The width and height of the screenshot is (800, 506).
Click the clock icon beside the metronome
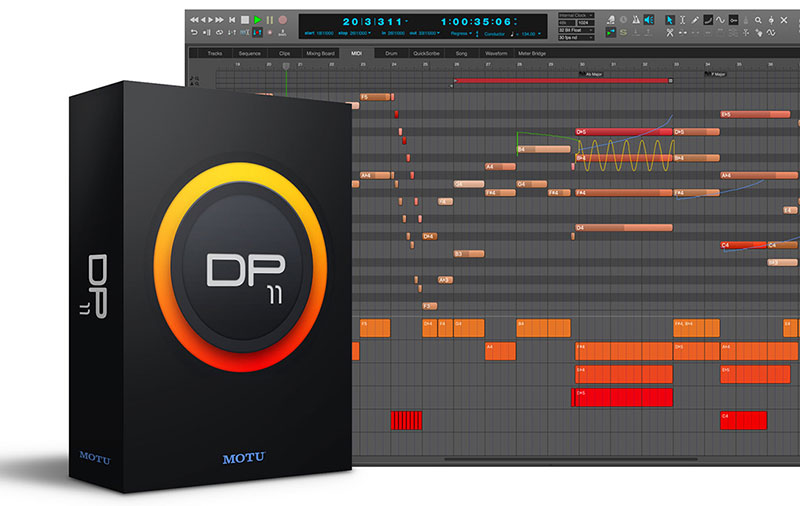pos(623,20)
